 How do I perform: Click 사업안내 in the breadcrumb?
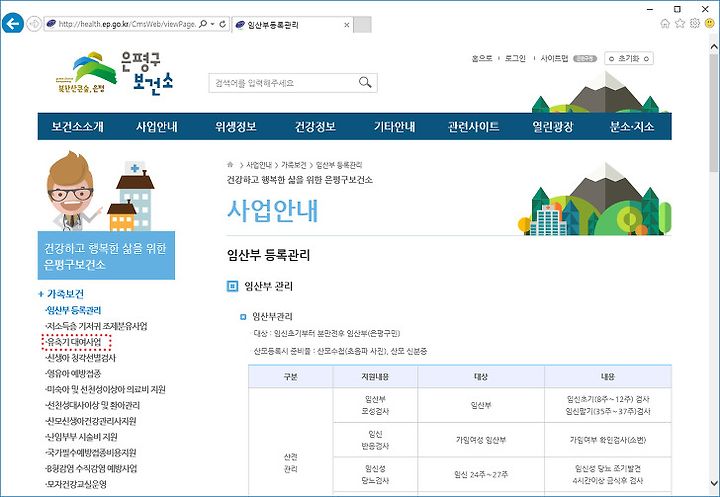(259, 165)
